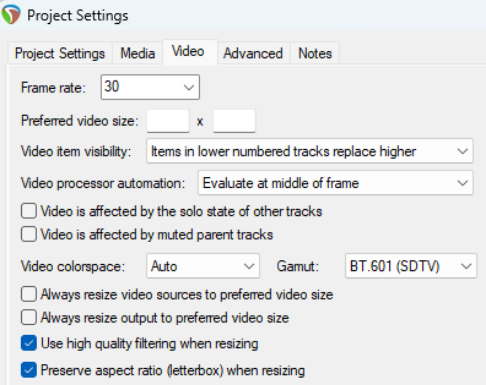This screenshot has width=486, height=385.
Task: Click the 'Preferred video size:' label
Action: point(80,121)
